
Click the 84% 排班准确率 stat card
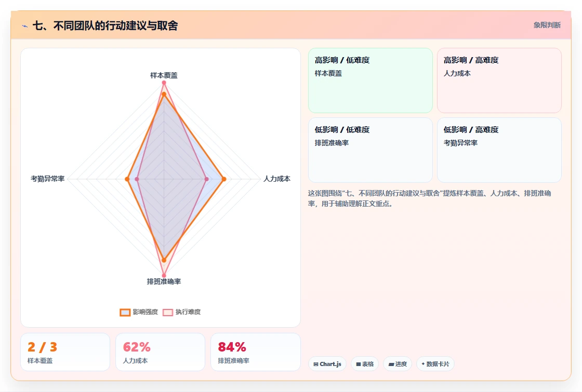[255, 352]
